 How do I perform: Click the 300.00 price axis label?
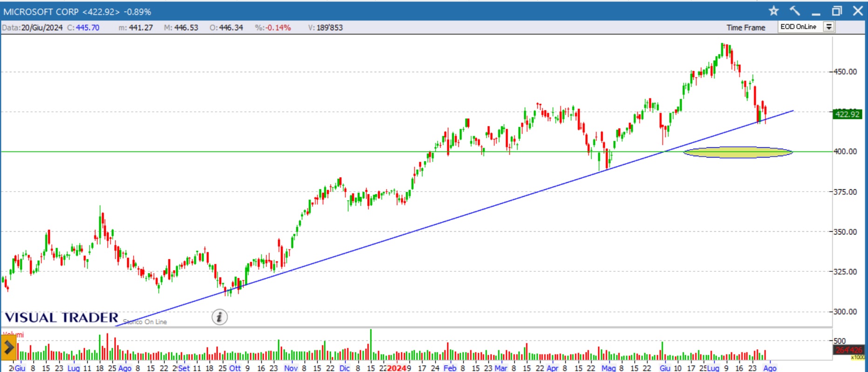click(845, 311)
